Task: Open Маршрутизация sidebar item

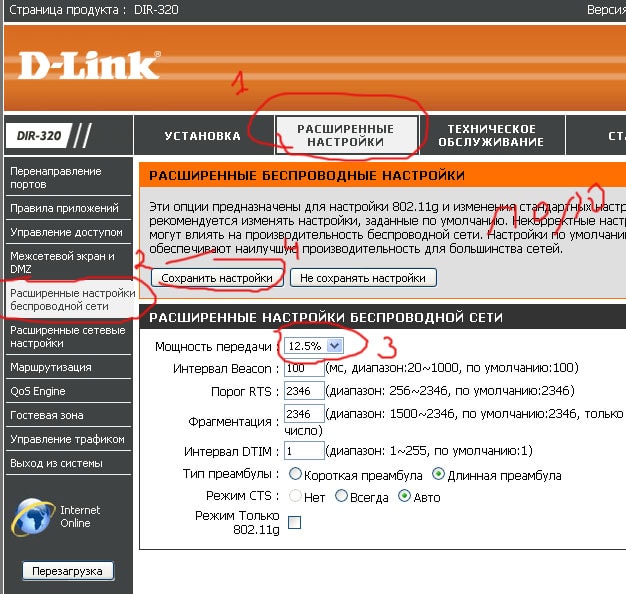Action: tap(68, 367)
